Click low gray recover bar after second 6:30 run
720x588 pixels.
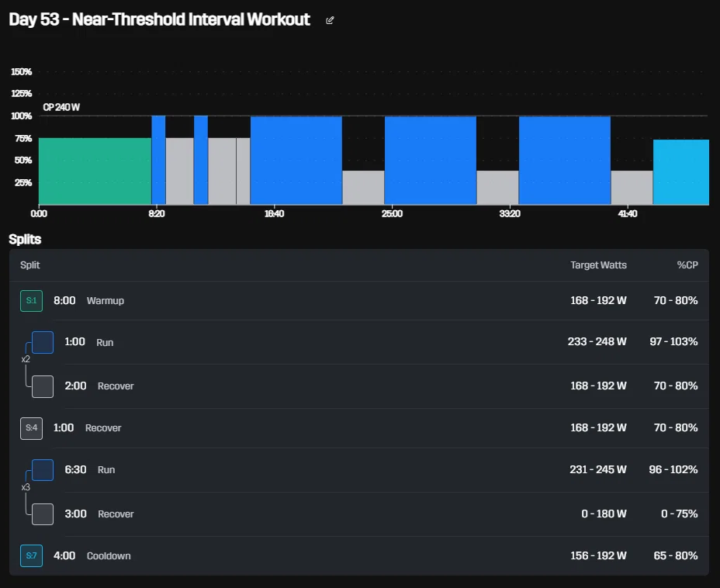click(x=498, y=187)
